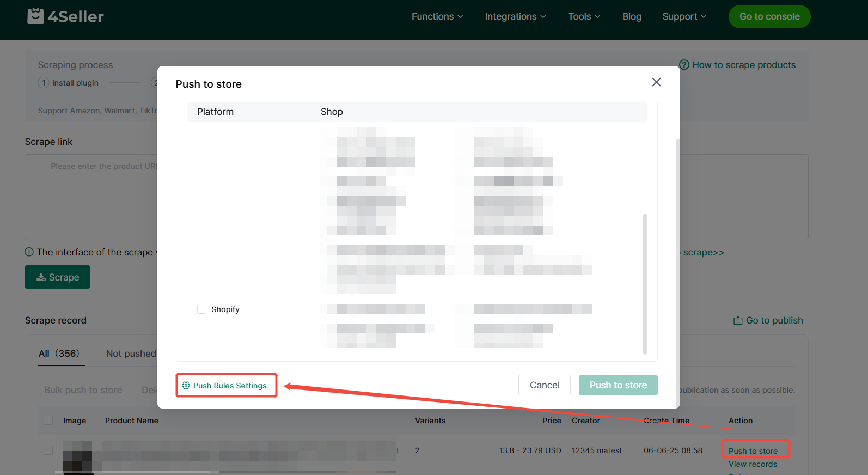Tick the Shopify platform checkbox
The image size is (868, 475).
pos(201,309)
